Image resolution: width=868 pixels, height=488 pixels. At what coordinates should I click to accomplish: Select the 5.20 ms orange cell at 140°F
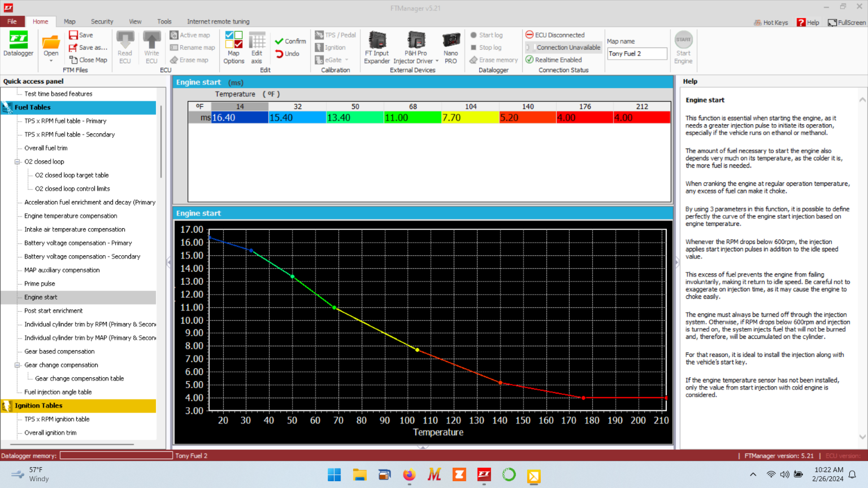pos(528,117)
